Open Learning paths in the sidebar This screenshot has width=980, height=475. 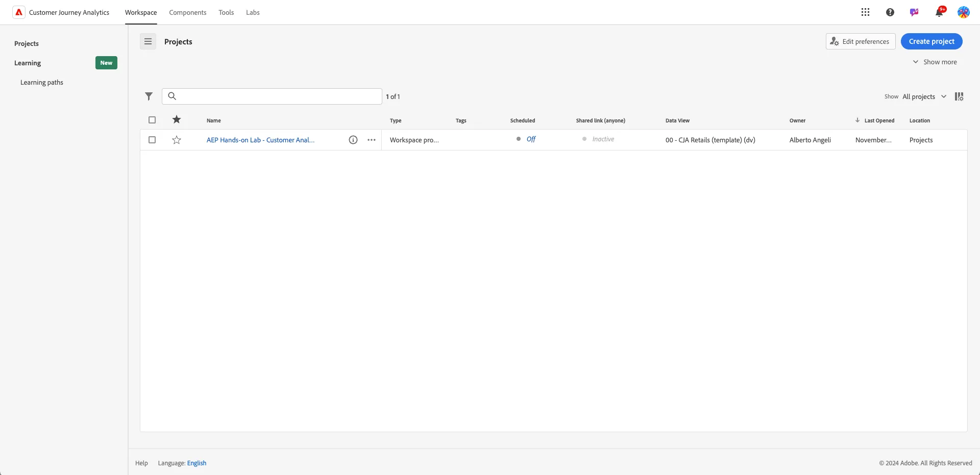(42, 82)
